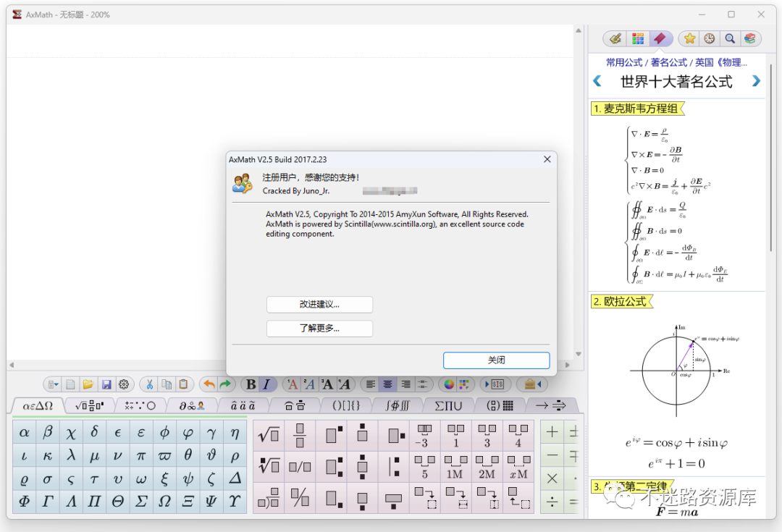
Task: Open the color wheel picker
Action: coord(449,384)
